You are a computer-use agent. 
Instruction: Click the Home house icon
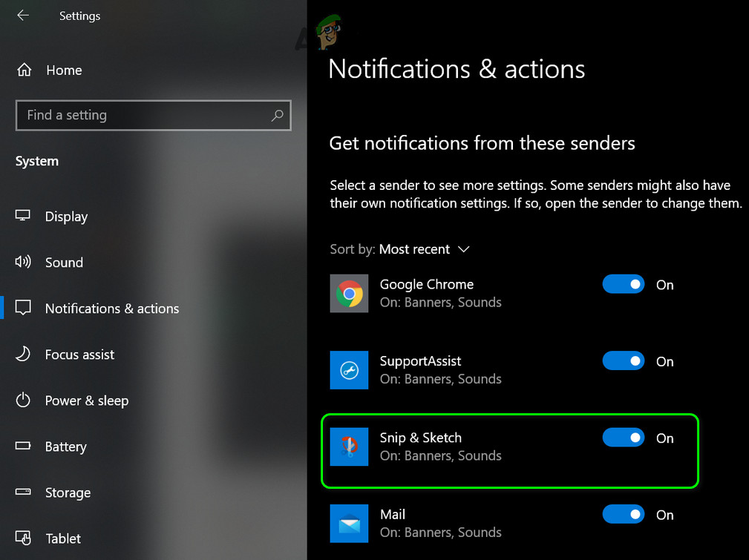(x=24, y=70)
